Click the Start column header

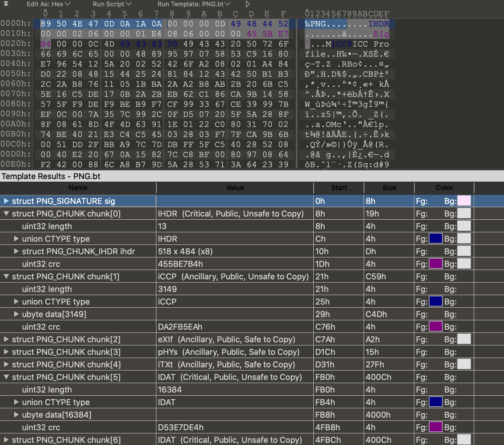tap(339, 188)
